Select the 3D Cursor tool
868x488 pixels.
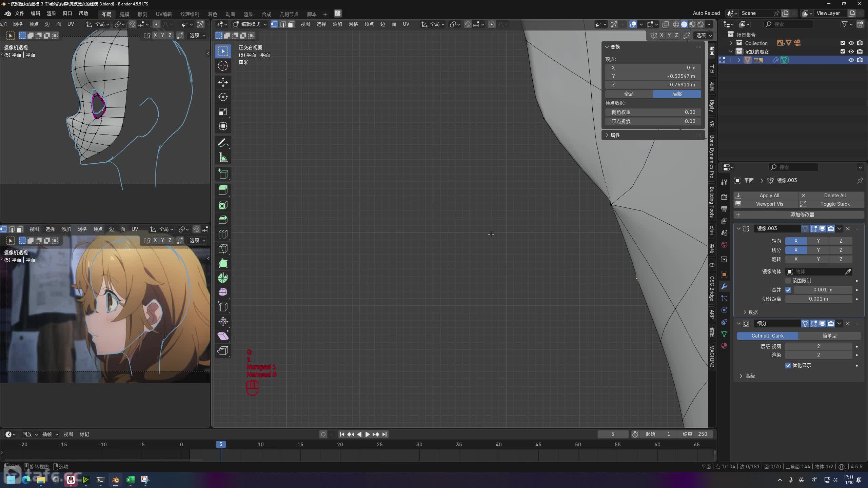223,66
